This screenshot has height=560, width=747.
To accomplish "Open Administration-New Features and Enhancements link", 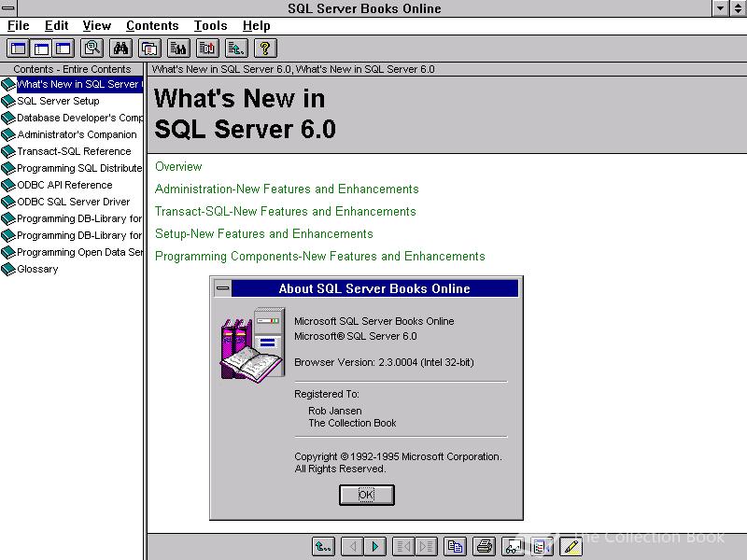I will tap(287, 189).
